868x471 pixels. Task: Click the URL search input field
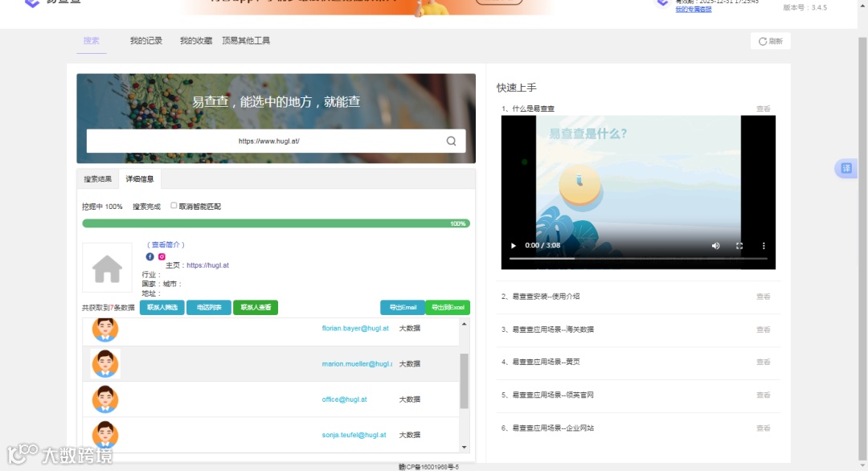pos(269,141)
